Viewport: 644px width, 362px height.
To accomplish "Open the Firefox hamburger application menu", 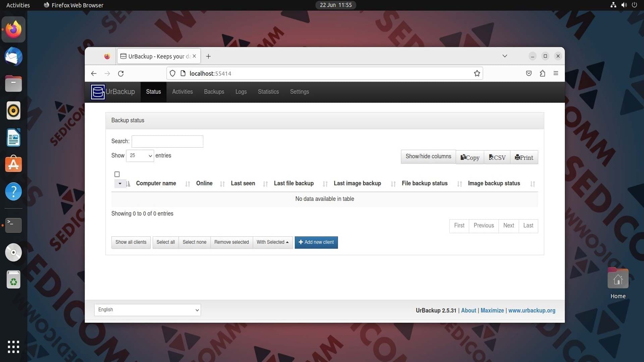I will pos(556,73).
